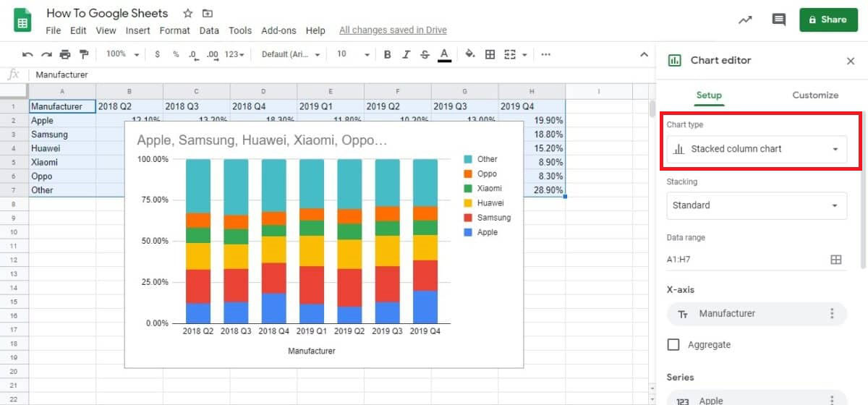This screenshot has height=405, width=868.
Task: Select the paint format tool
Action: coord(84,54)
